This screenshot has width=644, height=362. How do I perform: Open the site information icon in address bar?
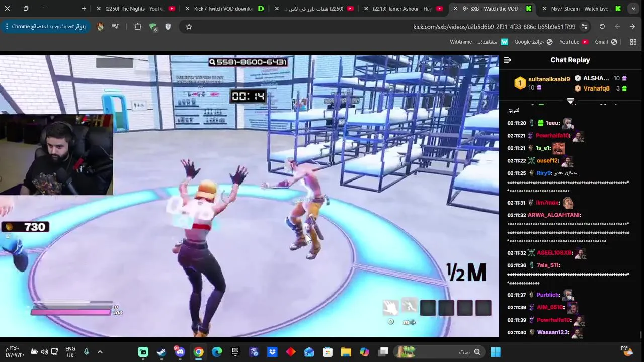tap(584, 27)
